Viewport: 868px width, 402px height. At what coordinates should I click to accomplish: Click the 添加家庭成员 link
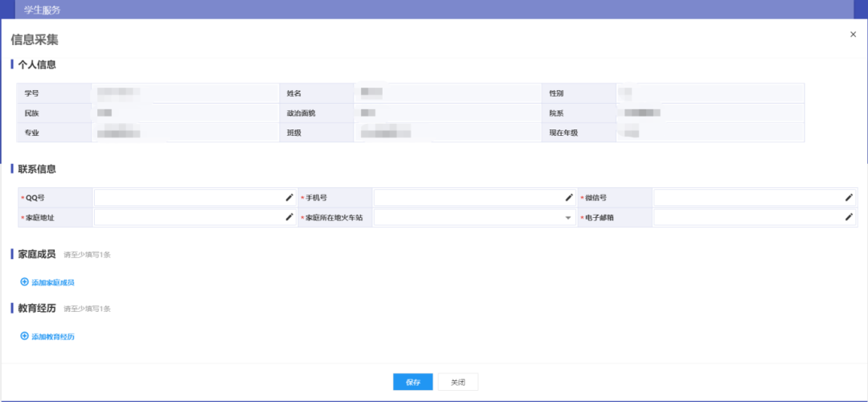click(53, 282)
